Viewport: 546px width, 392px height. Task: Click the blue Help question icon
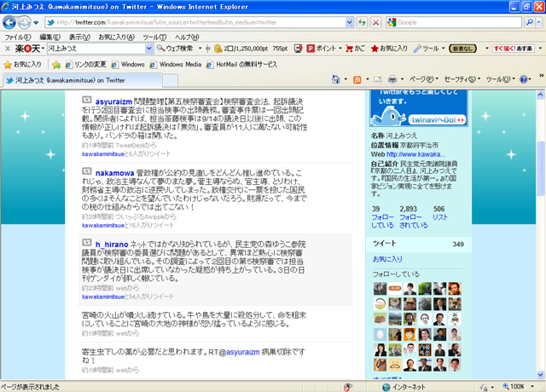tap(523, 79)
